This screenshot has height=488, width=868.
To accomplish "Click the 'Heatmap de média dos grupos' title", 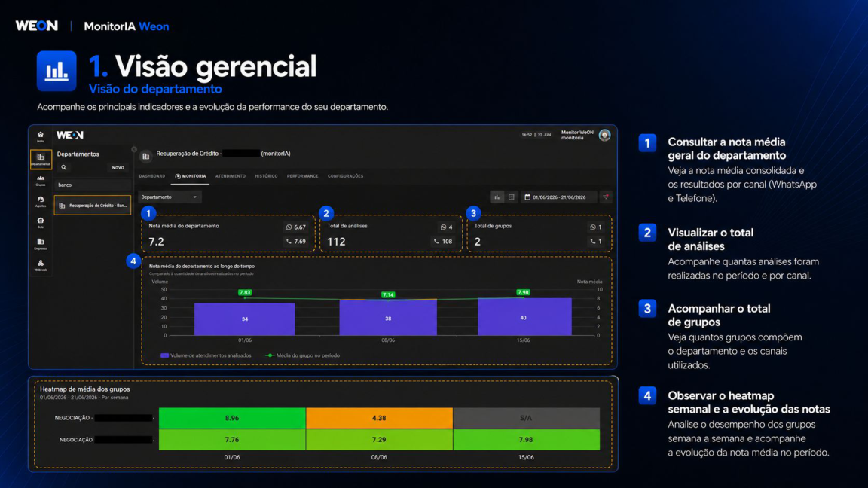I will tap(84, 389).
